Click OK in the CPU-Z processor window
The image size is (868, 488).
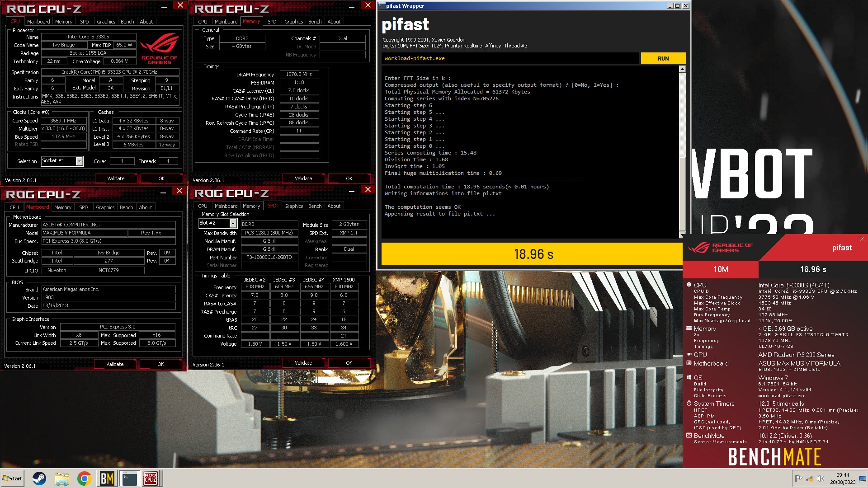161,178
